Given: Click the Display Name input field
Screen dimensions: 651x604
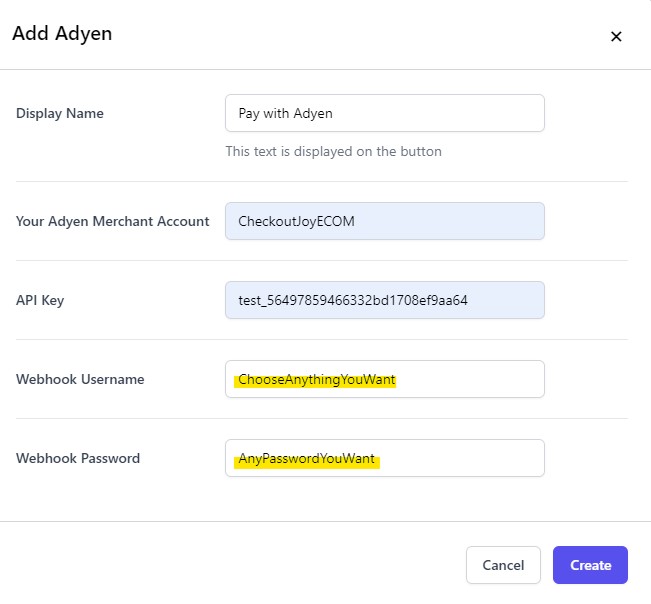Looking at the screenshot, I should coord(385,113).
